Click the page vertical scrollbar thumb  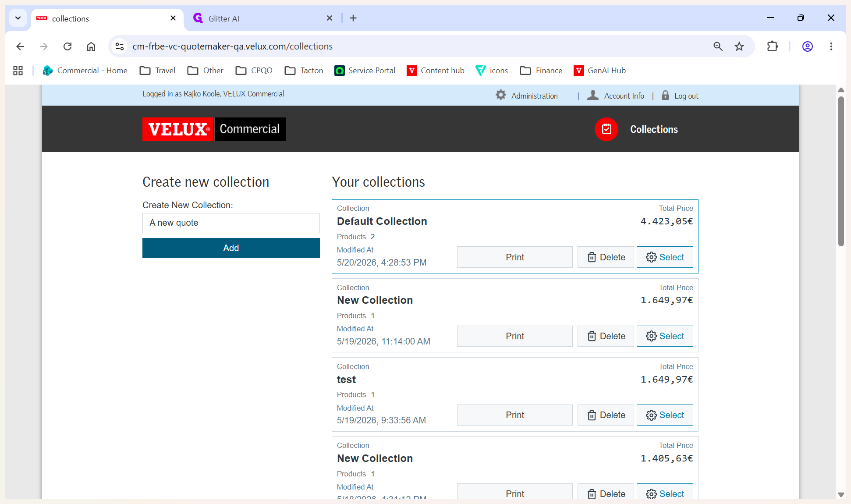[841, 171]
